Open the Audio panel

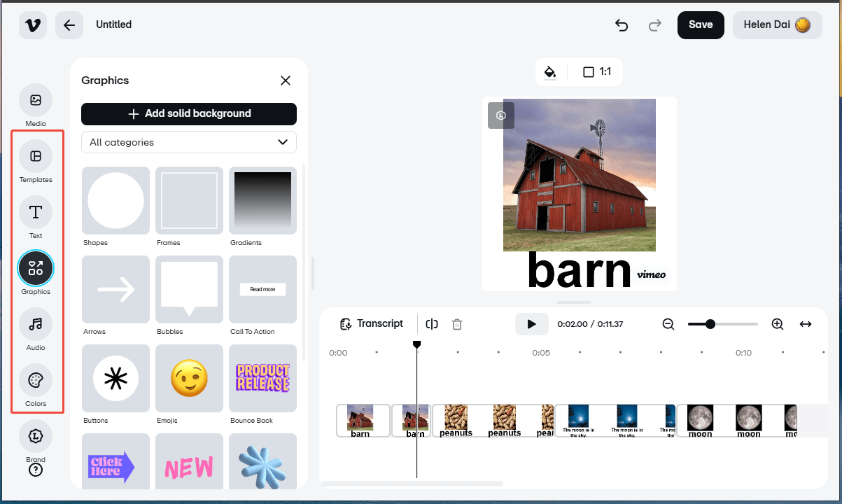[x=36, y=323]
